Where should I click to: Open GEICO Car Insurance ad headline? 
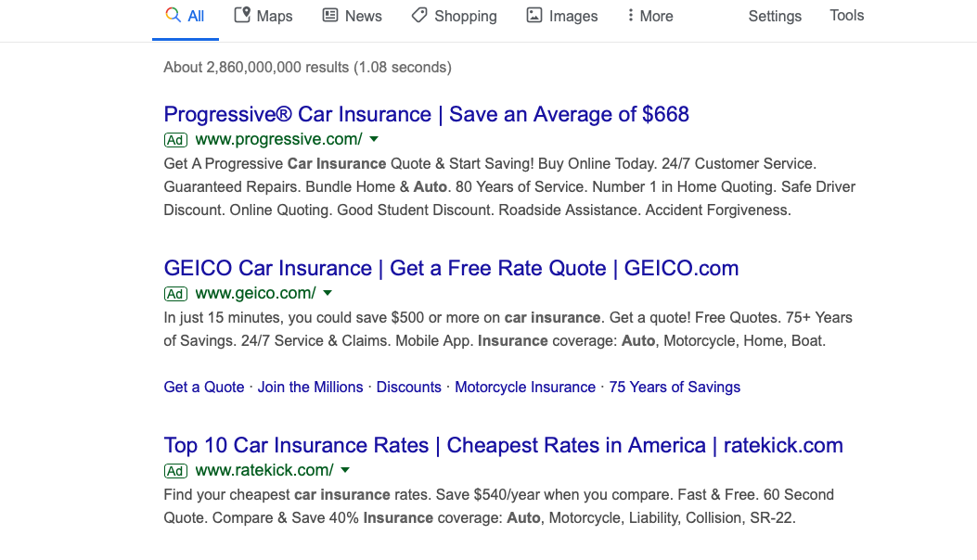pyautogui.click(x=451, y=268)
